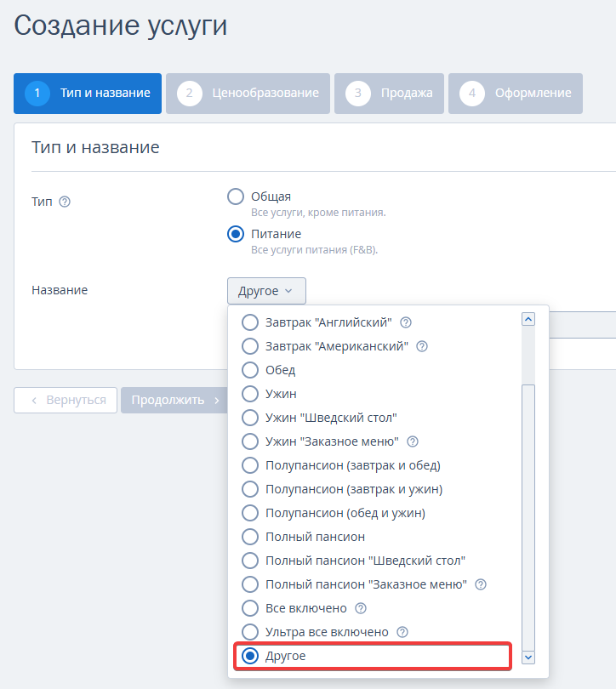616x689 pixels.
Task: Click help icon for Ужин "Заказное меню"
Action: click(413, 441)
